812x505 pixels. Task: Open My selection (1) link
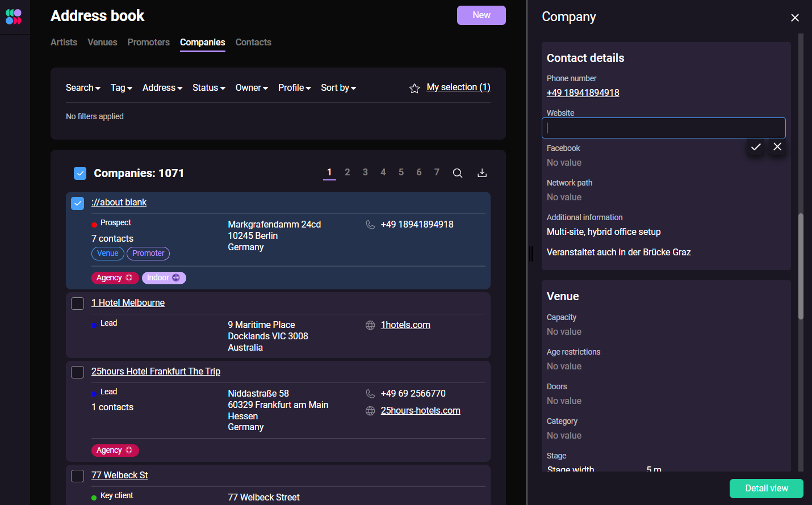(458, 87)
